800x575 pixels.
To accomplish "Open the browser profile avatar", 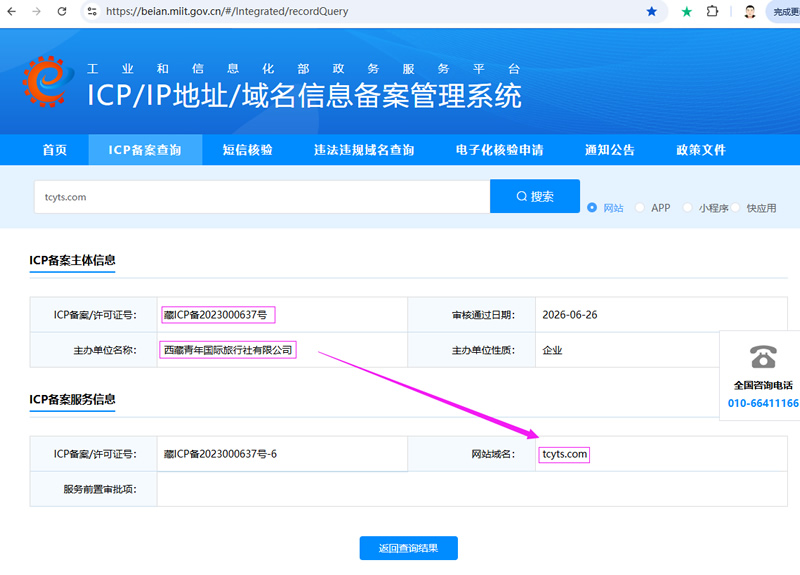I will click(749, 11).
